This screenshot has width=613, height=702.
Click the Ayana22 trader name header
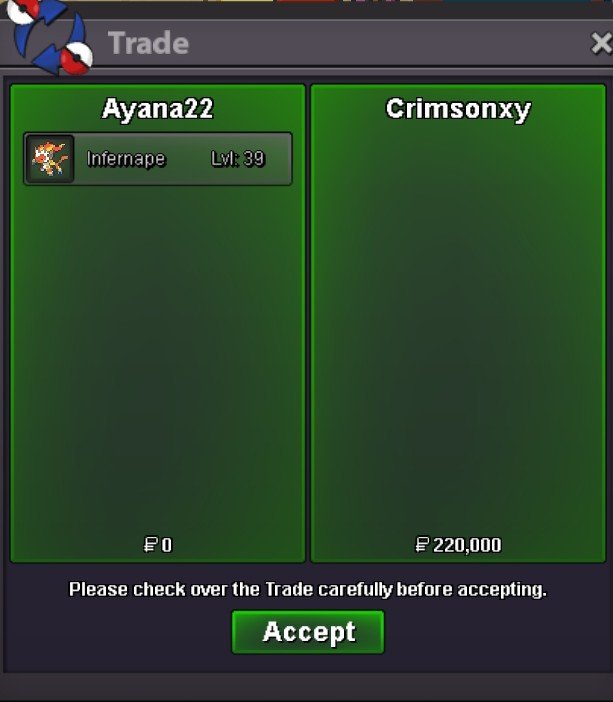[x=158, y=109]
